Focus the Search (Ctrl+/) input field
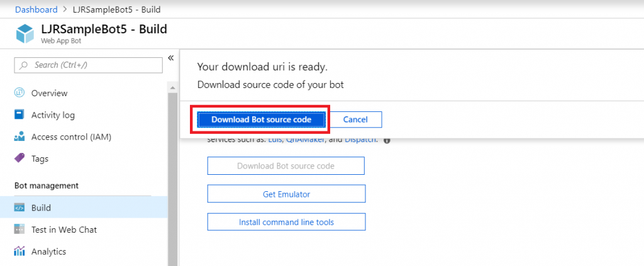 point(88,65)
